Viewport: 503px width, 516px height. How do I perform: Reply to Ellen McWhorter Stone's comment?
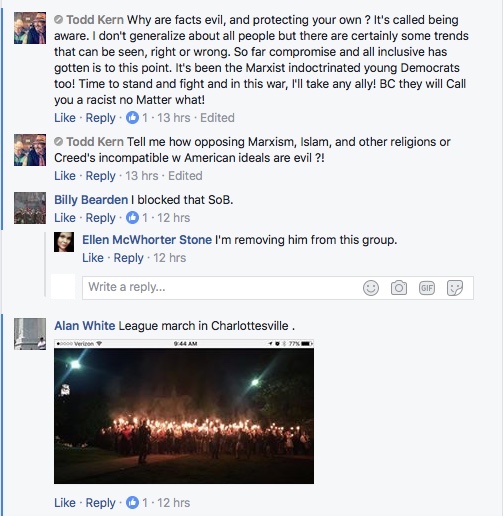[x=128, y=258]
